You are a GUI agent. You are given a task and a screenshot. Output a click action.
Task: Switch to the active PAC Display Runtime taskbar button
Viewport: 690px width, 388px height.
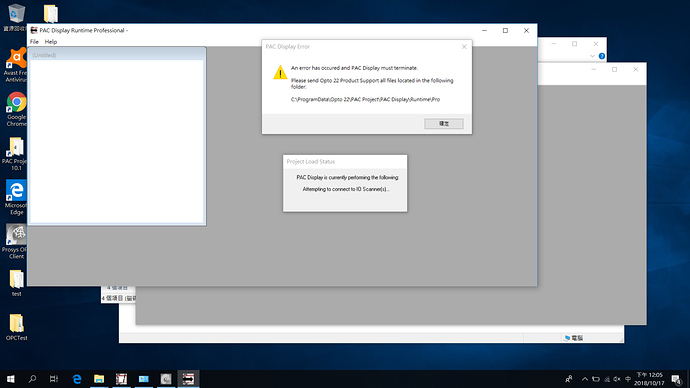point(188,379)
